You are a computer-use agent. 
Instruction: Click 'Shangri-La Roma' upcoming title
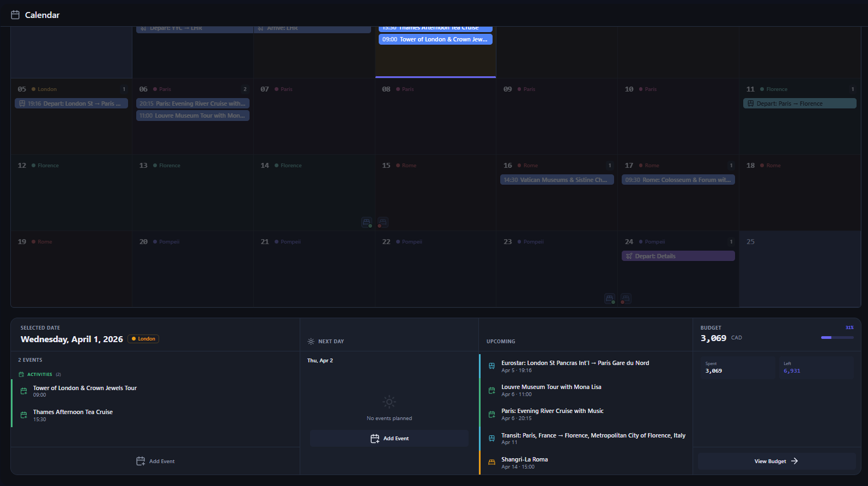[525, 459]
